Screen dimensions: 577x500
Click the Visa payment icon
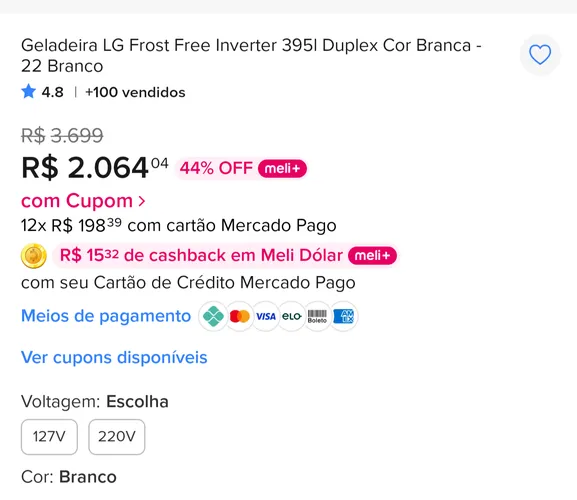pyautogui.click(x=266, y=316)
